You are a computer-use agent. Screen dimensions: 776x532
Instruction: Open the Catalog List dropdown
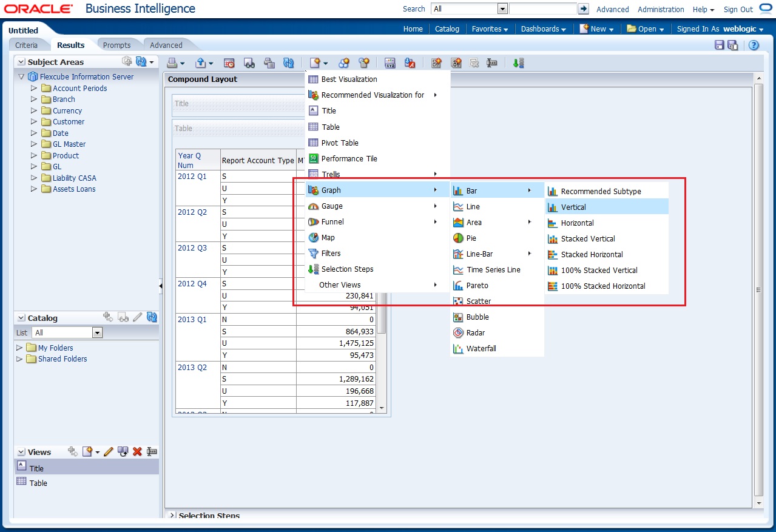[97, 332]
